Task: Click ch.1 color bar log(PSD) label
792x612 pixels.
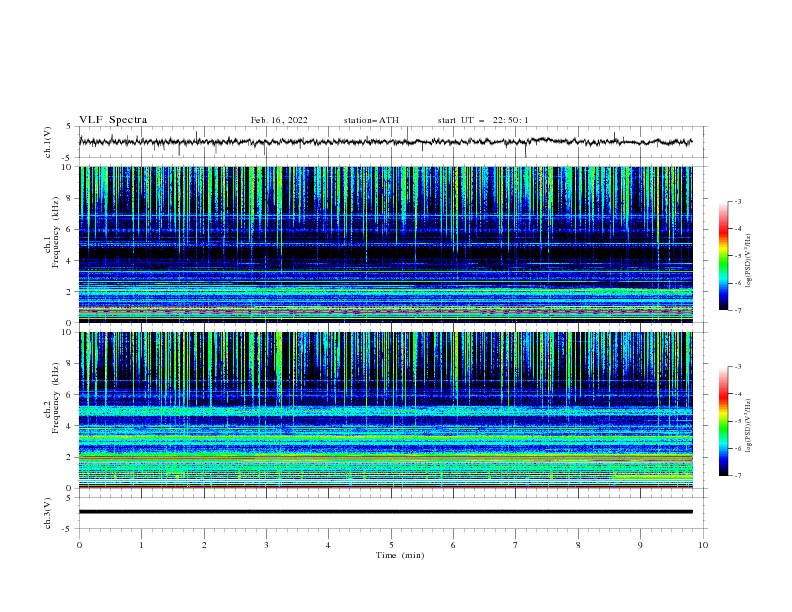Action: (749, 261)
